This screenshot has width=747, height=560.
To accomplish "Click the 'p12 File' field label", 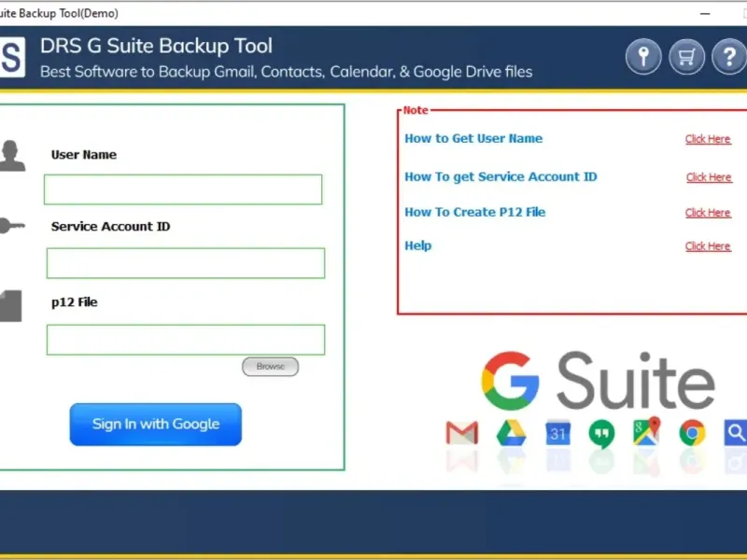I will coord(75,301).
